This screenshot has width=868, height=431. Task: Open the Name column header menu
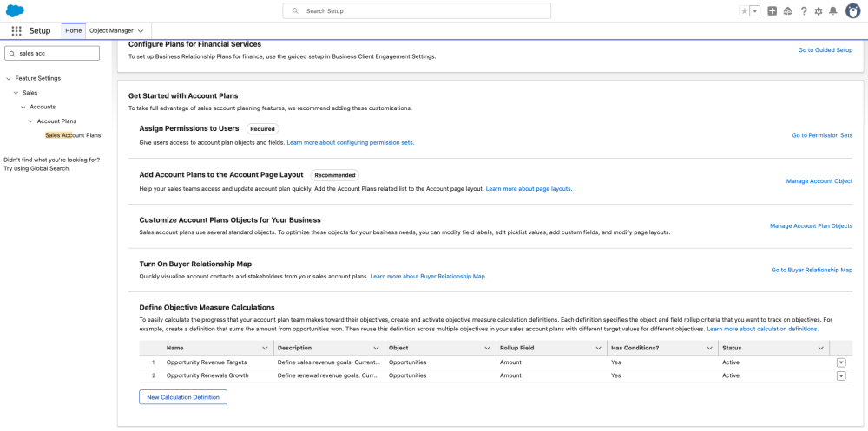(264, 348)
